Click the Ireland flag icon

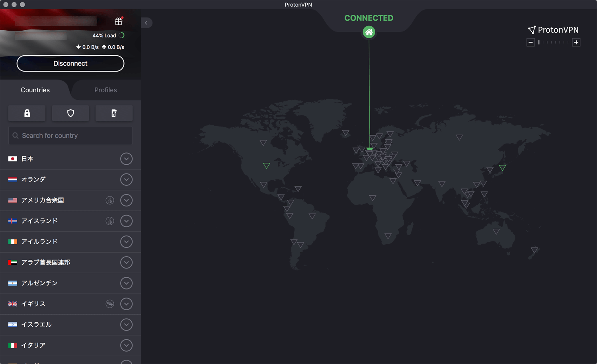coord(13,241)
